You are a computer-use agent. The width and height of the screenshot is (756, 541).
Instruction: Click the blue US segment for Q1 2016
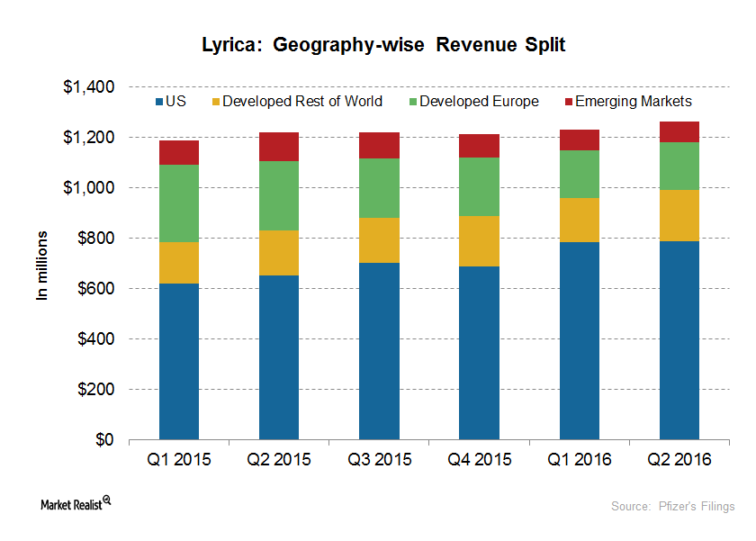[580, 341]
